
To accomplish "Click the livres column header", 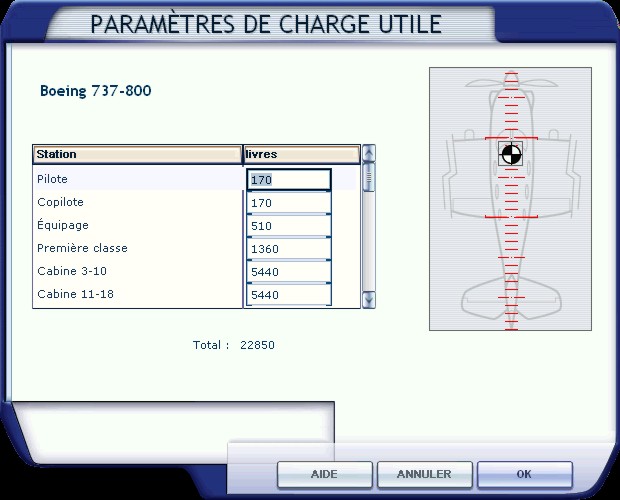I will (301, 154).
